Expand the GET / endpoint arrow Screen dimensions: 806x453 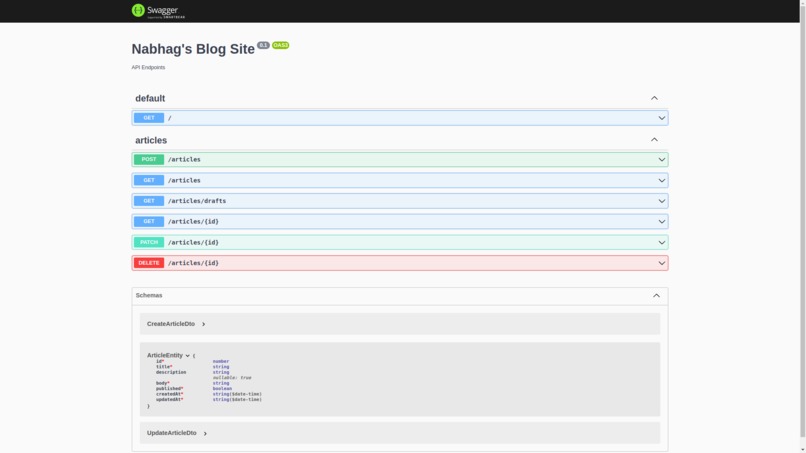click(662, 118)
